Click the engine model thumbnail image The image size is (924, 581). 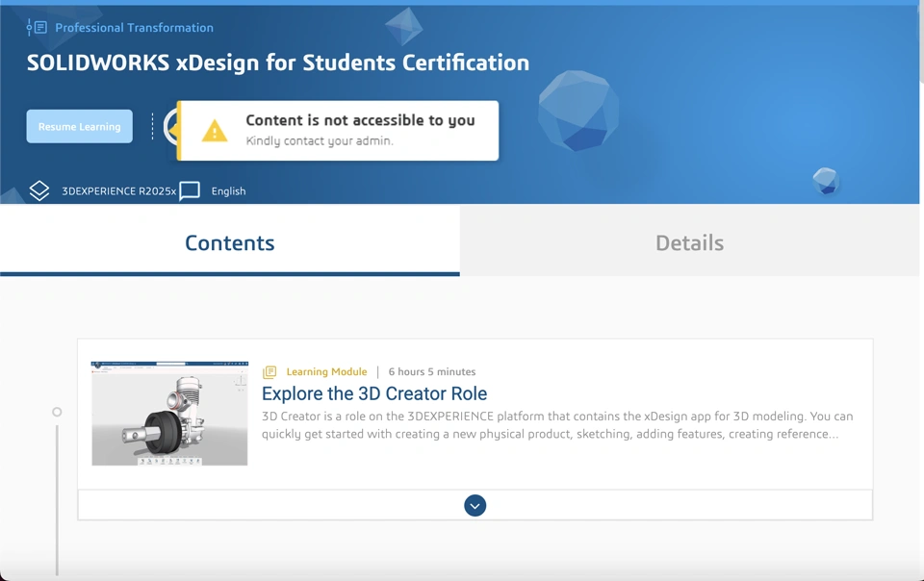click(169, 414)
